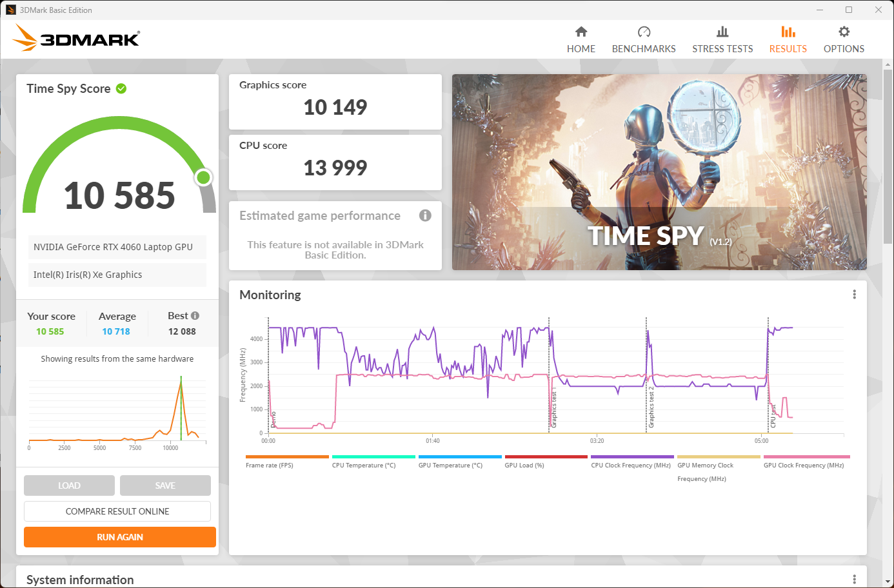The width and height of the screenshot is (894, 588).
Task: Open the OPTIONS tab
Action: 844,49
